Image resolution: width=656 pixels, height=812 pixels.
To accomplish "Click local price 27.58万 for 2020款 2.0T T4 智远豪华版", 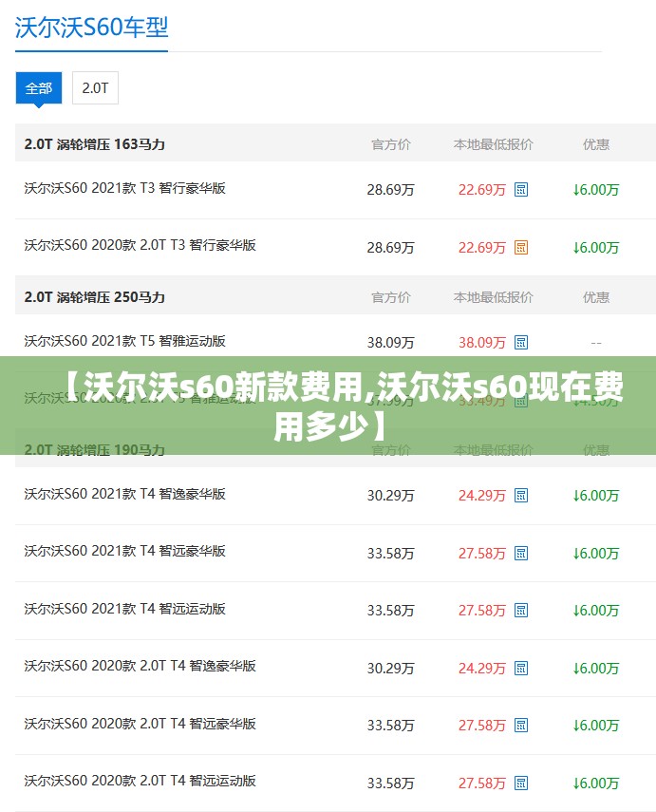I will (482, 726).
